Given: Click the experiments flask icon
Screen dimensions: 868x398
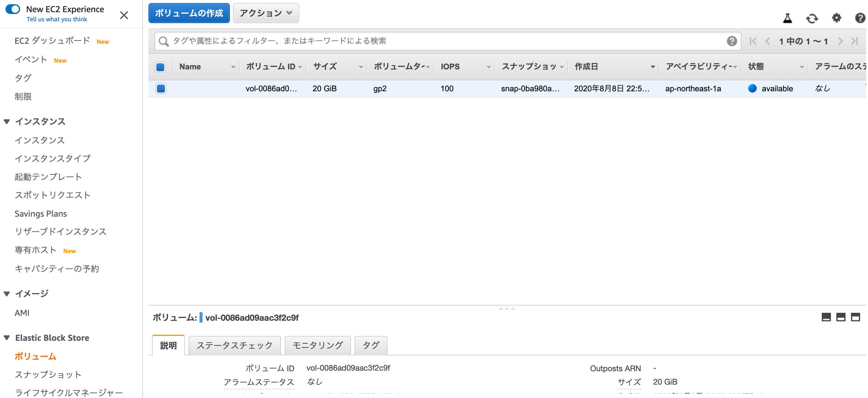Looking at the screenshot, I should pyautogui.click(x=787, y=18).
